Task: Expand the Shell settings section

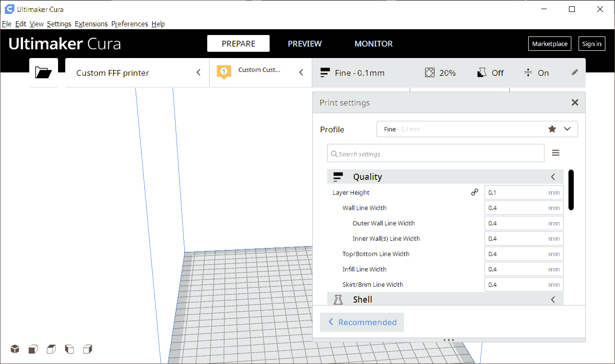Action: tap(553, 299)
